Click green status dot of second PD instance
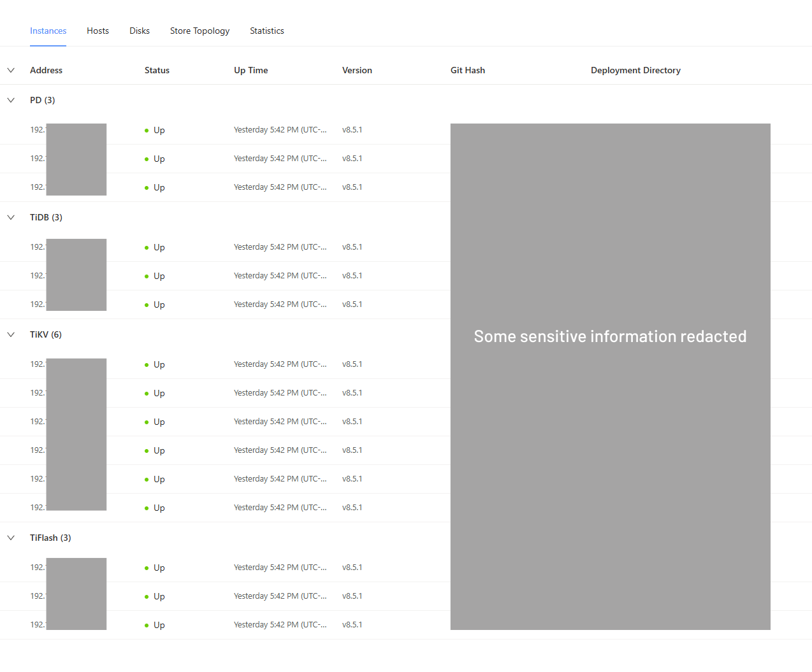The width and height of the screenshot is (812, 672). [x=147, y=159]
